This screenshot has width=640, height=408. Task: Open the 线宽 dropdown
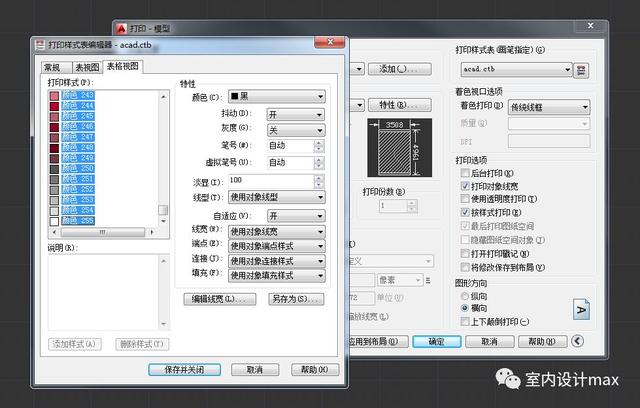tap(277, 232)
